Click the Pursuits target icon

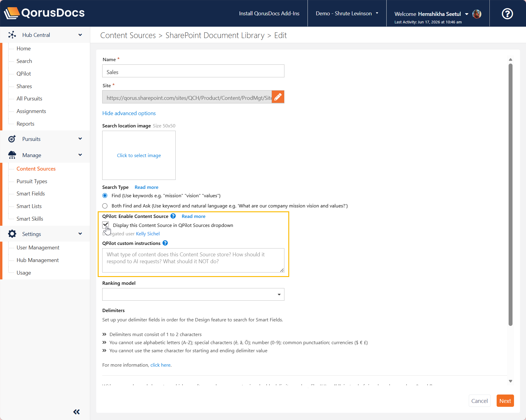pos(12,139)
